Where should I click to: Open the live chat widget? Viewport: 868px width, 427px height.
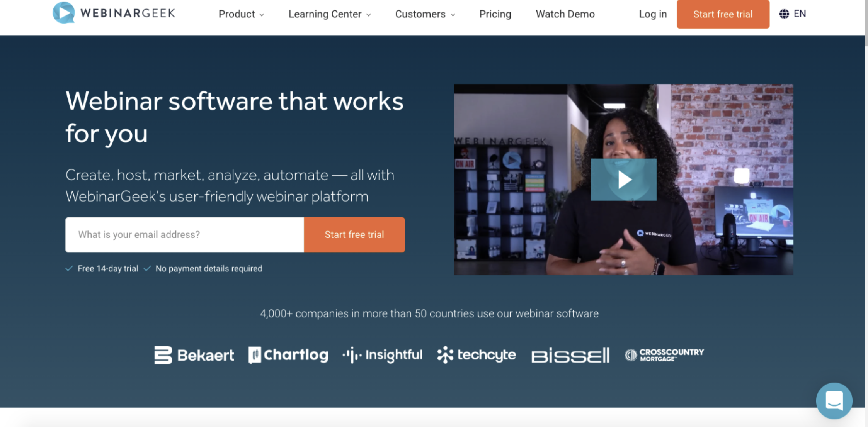(x=834, y=400)
